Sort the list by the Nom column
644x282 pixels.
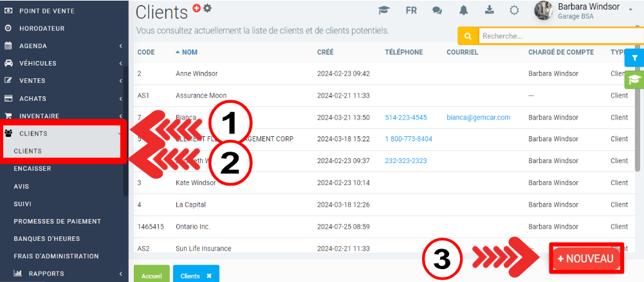(x=189, y=52)
